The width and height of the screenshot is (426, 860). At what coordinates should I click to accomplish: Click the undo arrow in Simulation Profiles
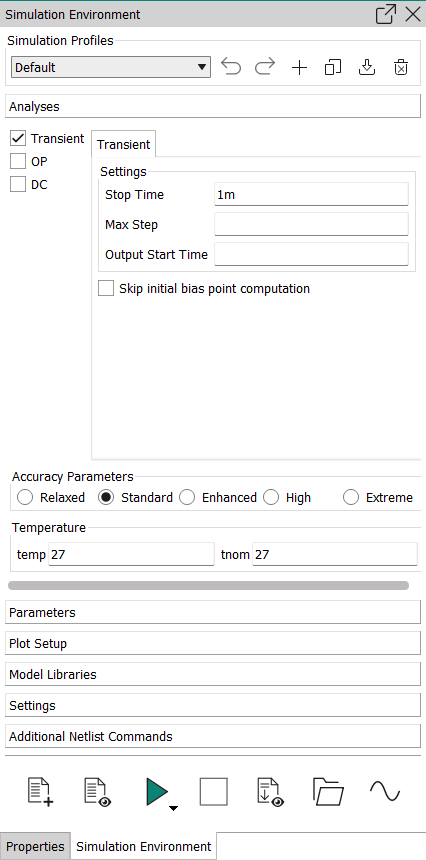pos(231,67)
